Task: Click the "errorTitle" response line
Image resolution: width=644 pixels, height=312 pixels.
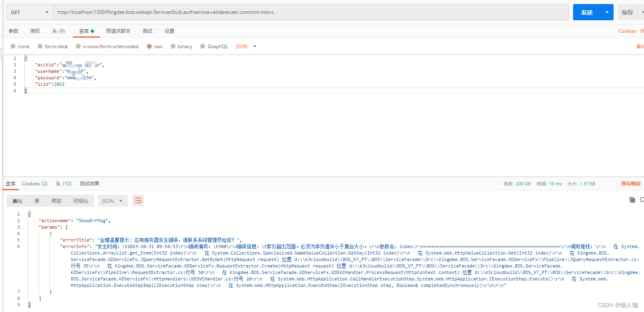Action: [x=151, y=240]
